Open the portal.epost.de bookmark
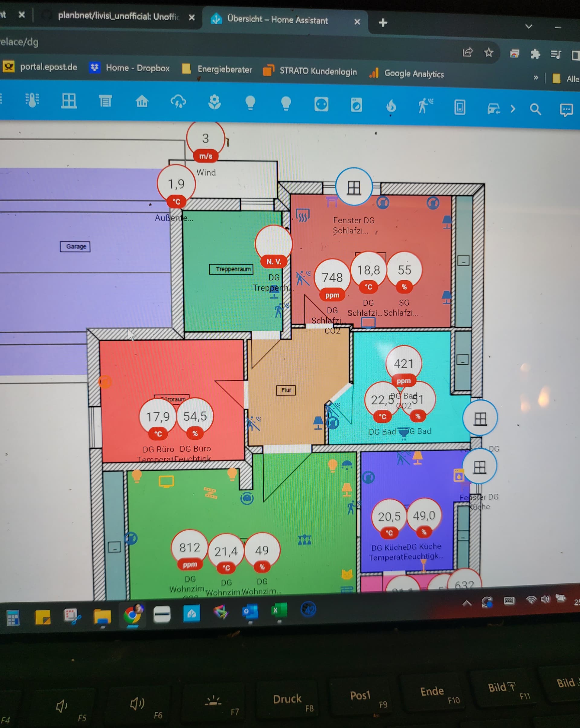The width and height of the screenshot is (580, 728). [x=40, y=67]
